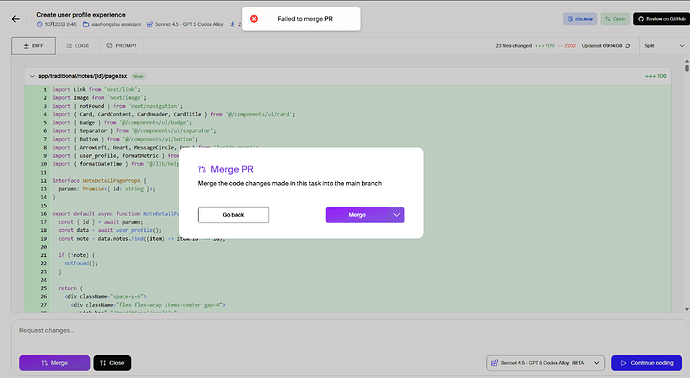Viewport: 690px width, 378px height.
Task: Click the page.tsx file path header
Action: (x=83, y=76)
